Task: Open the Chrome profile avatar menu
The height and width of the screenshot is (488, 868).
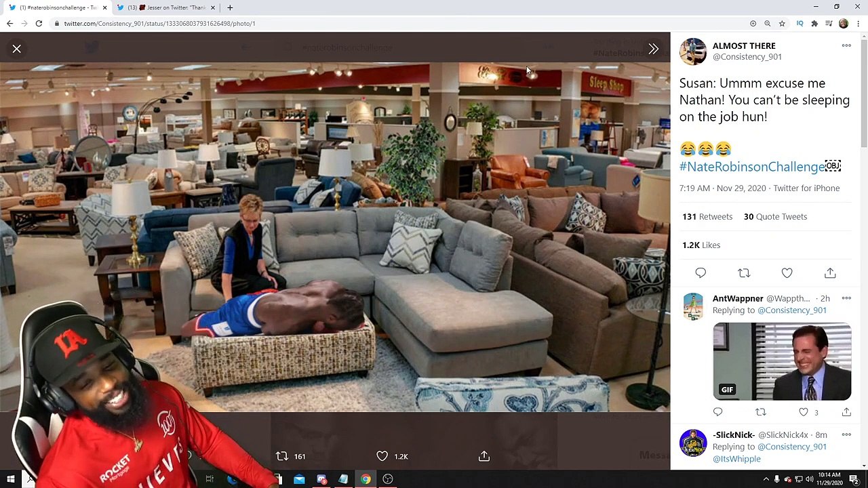Action: coord(844,24)
